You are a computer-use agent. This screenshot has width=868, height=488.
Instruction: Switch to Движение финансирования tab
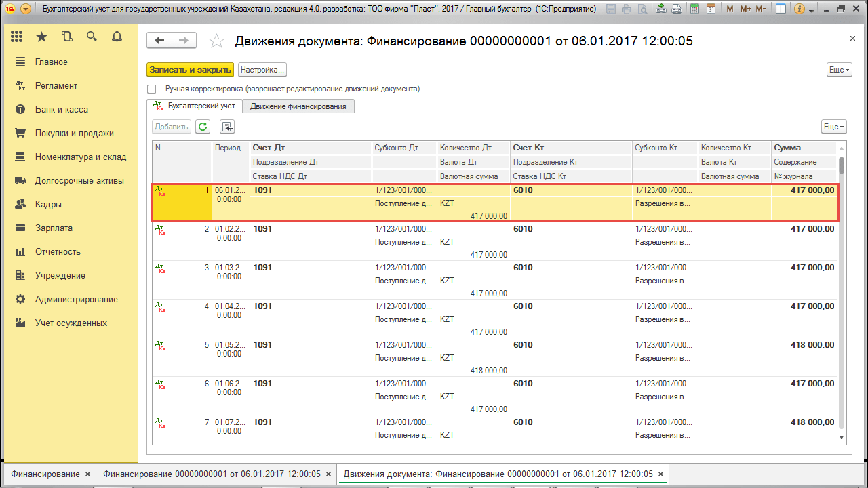click(x=299, y=106)
